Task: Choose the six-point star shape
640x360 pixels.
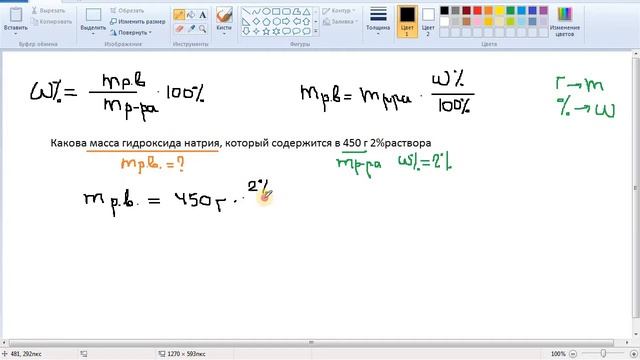Action: 276,31
